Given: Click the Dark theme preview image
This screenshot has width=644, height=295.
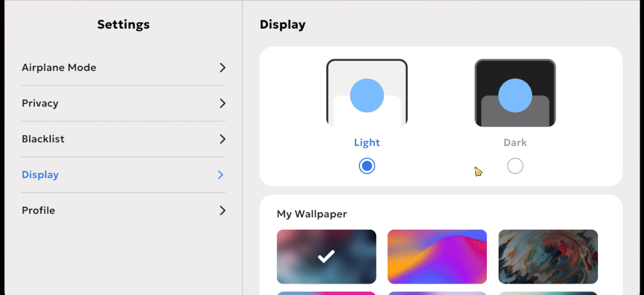Looking at the screenshot, I should tap(515, 93).
